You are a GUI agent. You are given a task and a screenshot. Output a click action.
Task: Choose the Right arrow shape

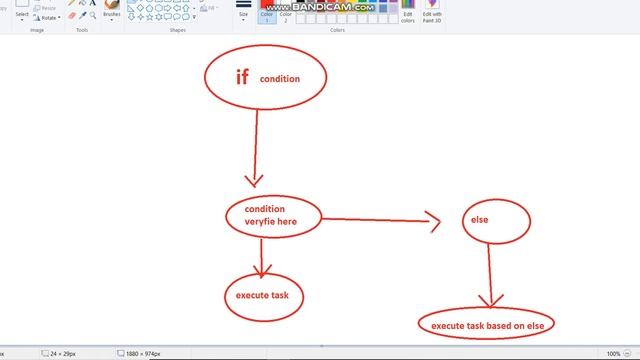[168, 8]
